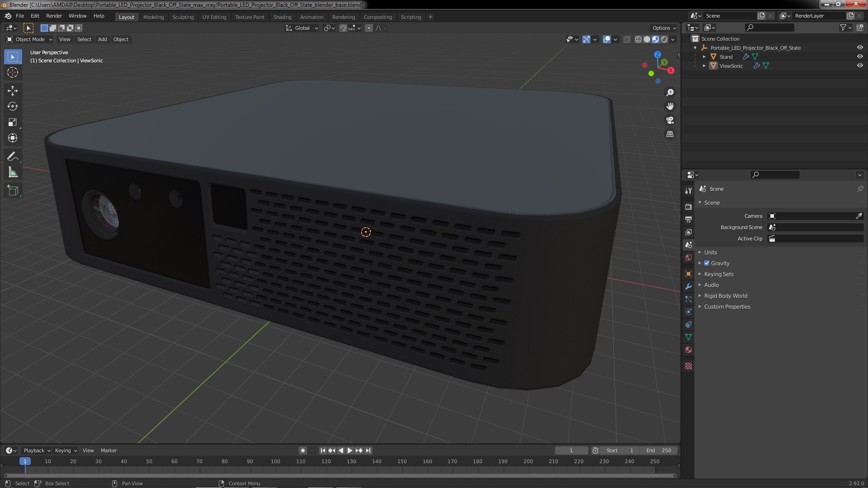This screenshot has width=868, height=488.
Task: Open the viewport Add menu
Action: point(103,39)
